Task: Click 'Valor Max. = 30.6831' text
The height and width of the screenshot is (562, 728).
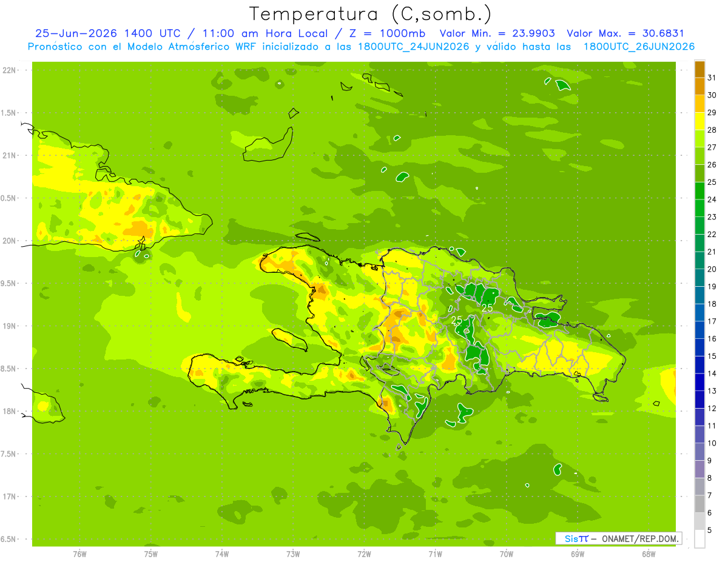Action: click(x=625, y=34)
